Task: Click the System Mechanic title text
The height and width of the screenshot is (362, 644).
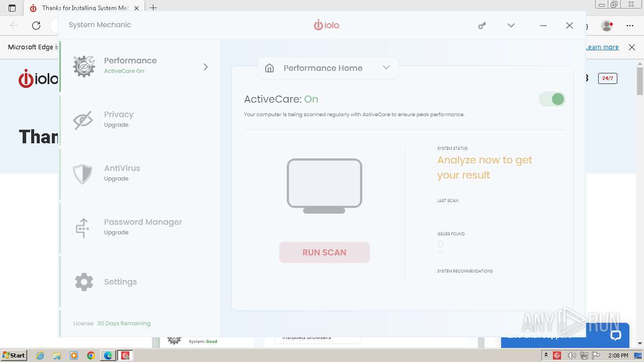Action: click(100, 25)
